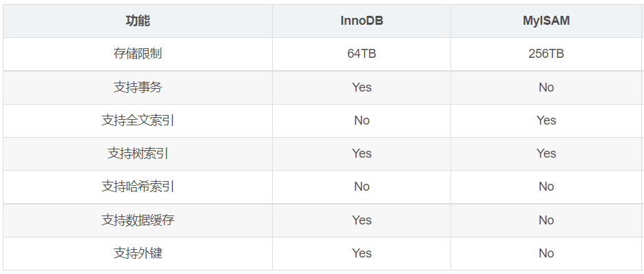
Task: Click MyISAM's Yes value for 支持全文索引
Action: point(546,120)
